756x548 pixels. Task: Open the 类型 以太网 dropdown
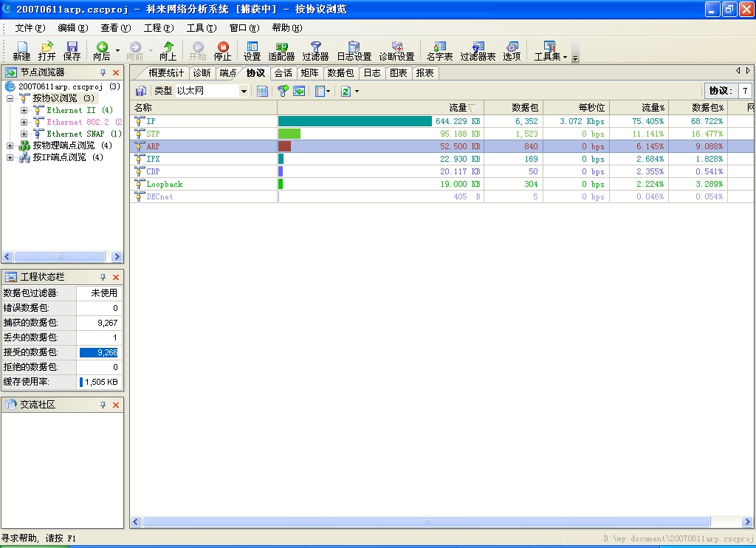pos(244,91)
